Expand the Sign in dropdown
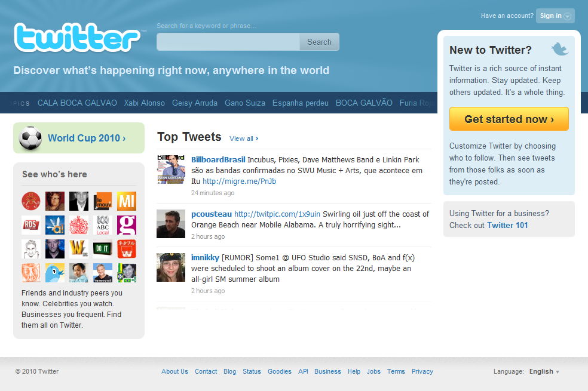 pos(555,16)
